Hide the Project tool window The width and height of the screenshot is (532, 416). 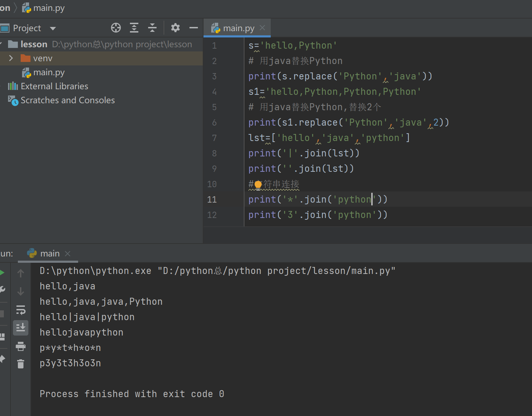(194, 28)
